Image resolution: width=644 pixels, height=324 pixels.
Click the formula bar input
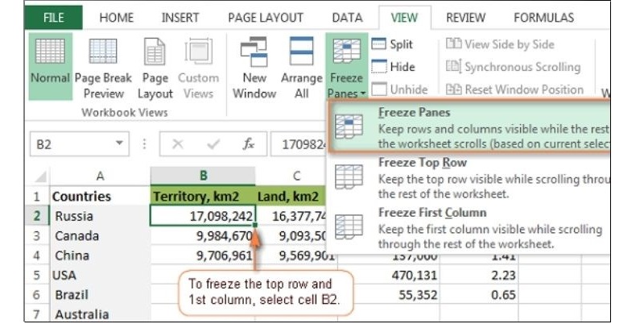coord(299,144)
